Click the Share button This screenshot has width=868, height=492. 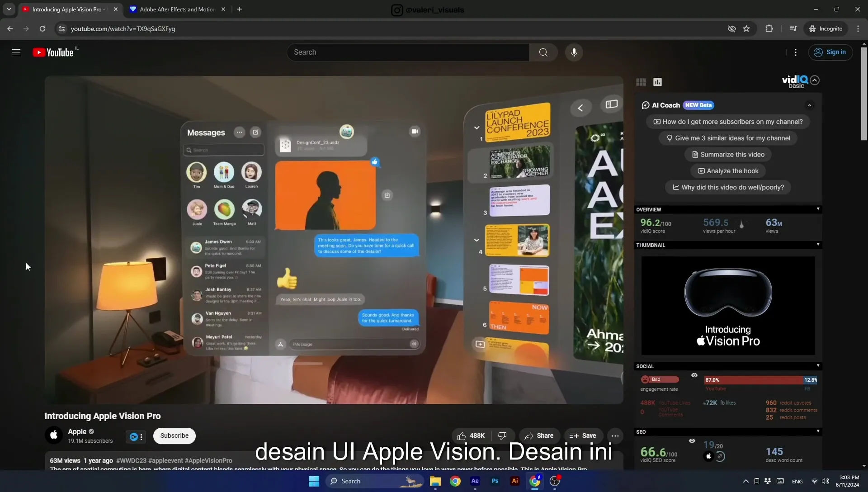(539, 436)
